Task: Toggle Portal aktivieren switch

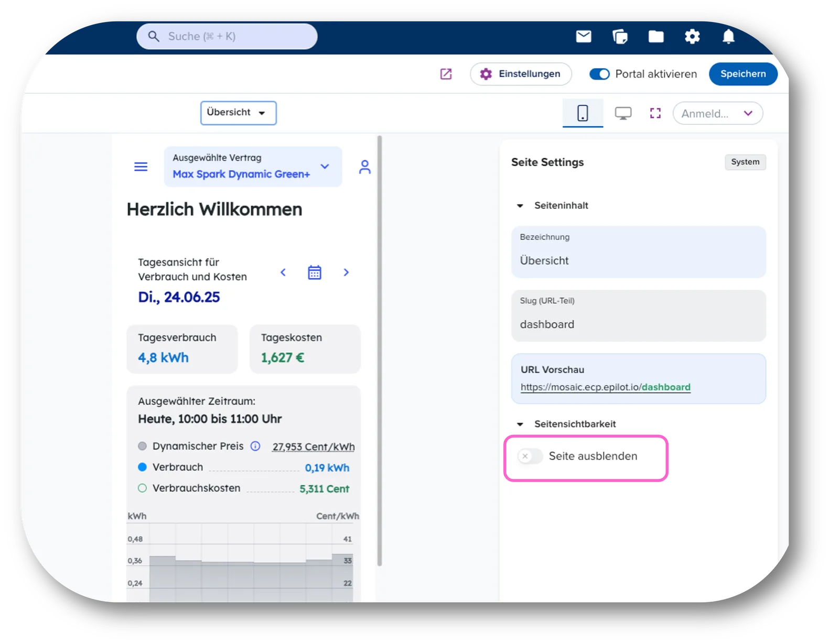Action: [599, 74]
